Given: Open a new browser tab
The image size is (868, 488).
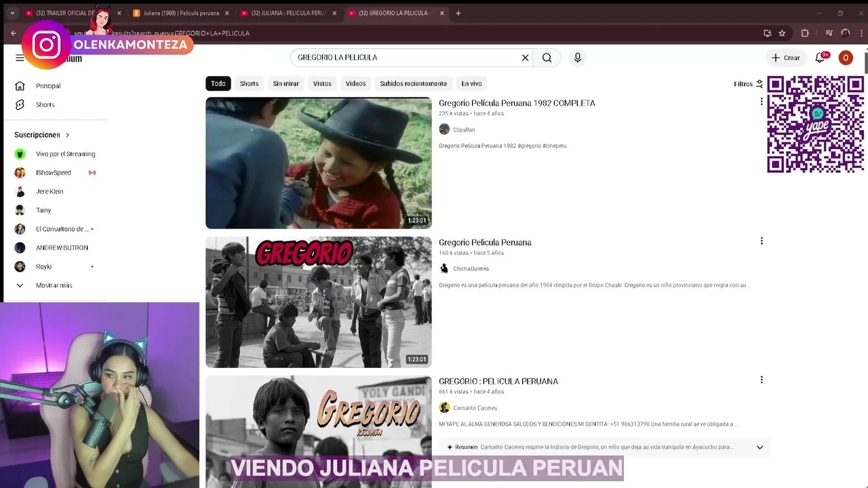Looking at the screenshot, I should point(458,13).
